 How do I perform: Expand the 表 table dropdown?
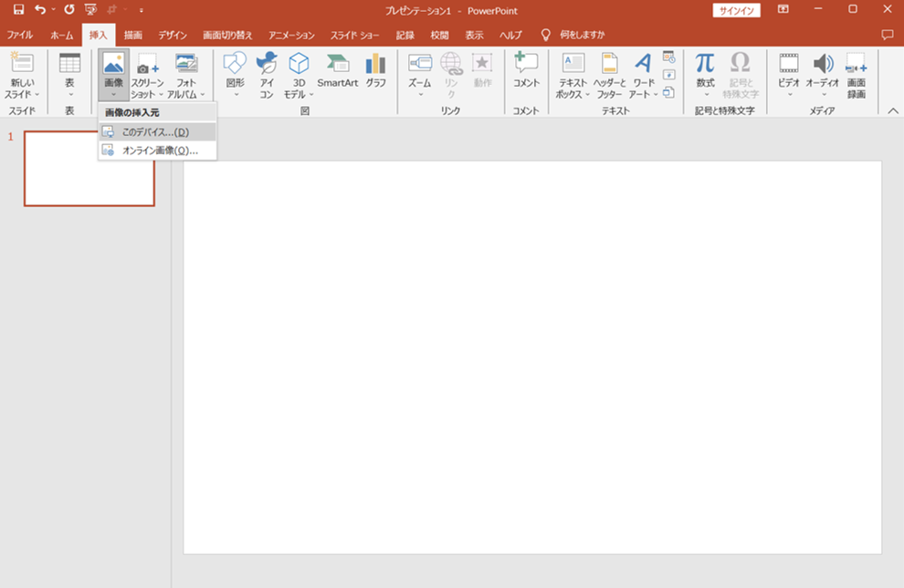[x=69, y=74]
